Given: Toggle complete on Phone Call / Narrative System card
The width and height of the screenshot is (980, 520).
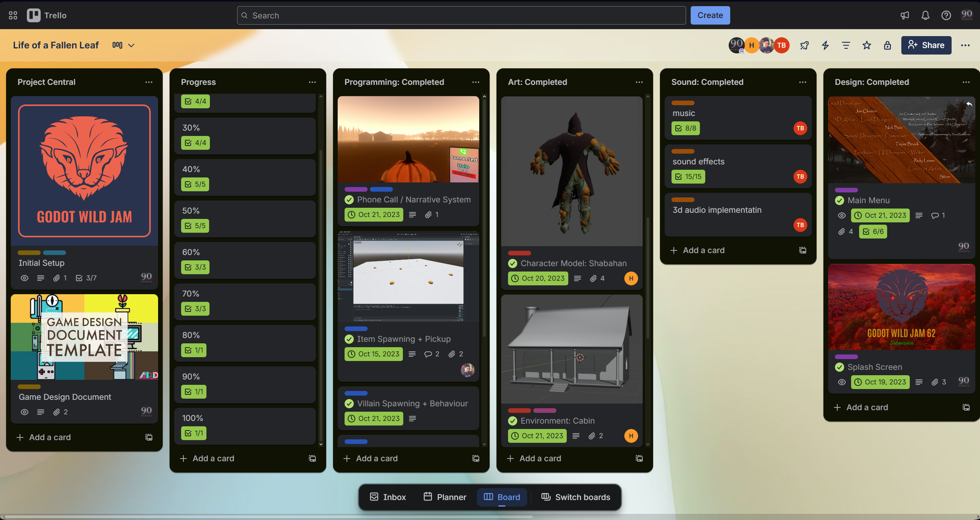Looking at the screenshot, I should click(349, 200).
